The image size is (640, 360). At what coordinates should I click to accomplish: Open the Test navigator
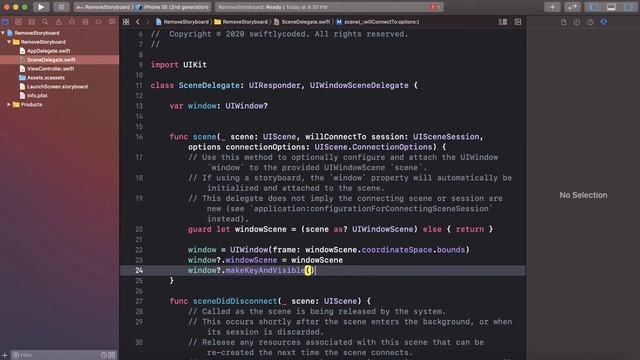(72, 22)
